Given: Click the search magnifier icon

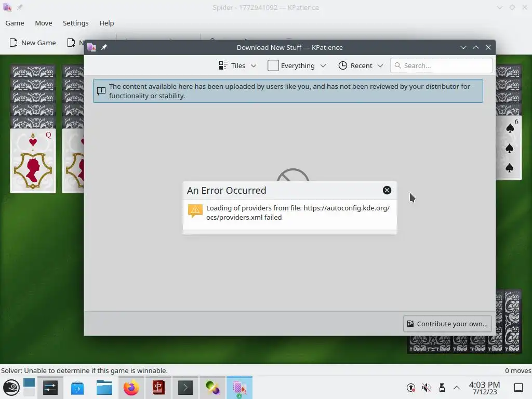Looking at the screenshot, I should (397, 65).
